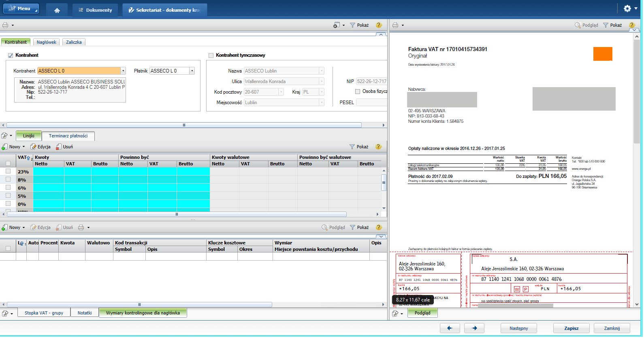This screenshot has width=644, height=338.
Task: Click the Zapisz button
Action: (x=571, y=328)
